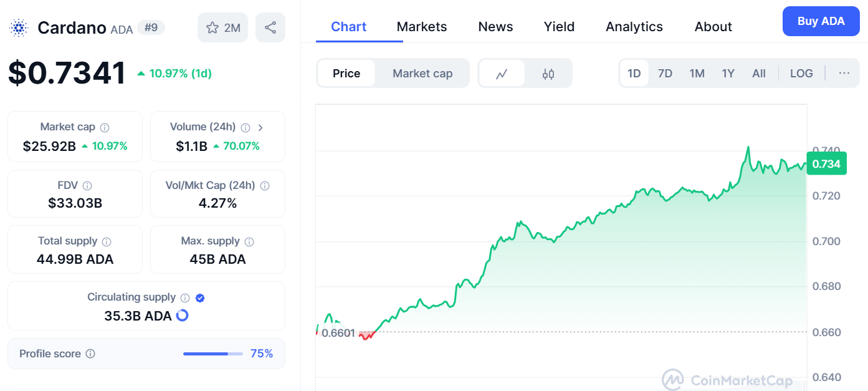
Task: Switch chart to line view
Action: [x=502, y=74]
